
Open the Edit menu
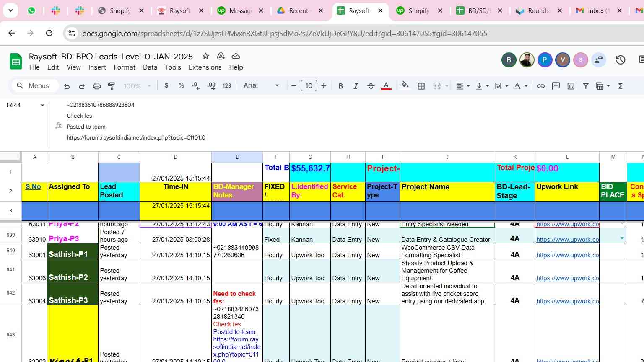coord(53,67)
